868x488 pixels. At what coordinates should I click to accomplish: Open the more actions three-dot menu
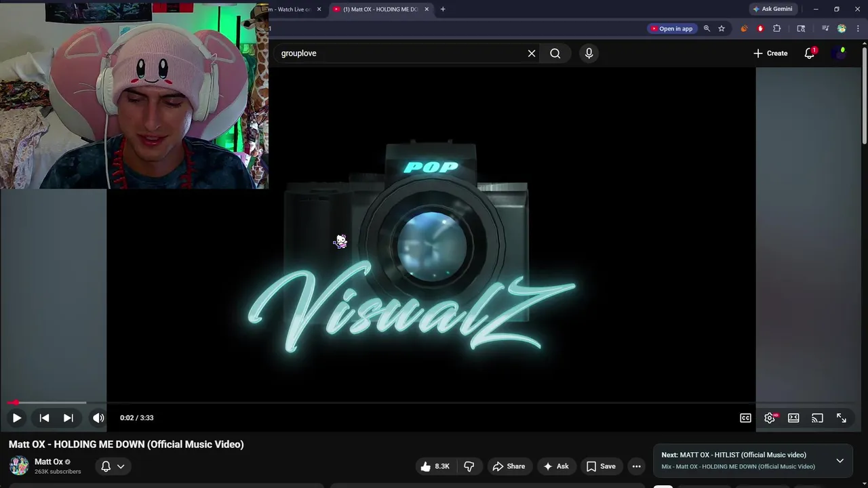click(636, 466)
